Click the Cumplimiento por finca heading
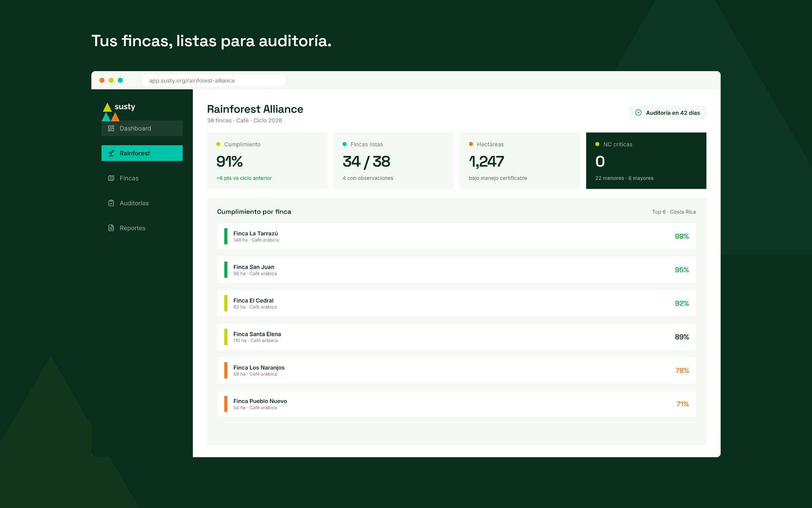The height and width of the screenshot is (508, 812). click(254, 212)
